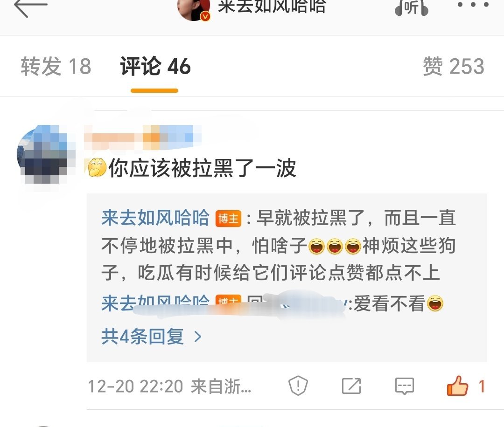Viewport: 504px width, 427px height.
Task: Switch to the 赞 253 tab
Action: tap(453, 67)
